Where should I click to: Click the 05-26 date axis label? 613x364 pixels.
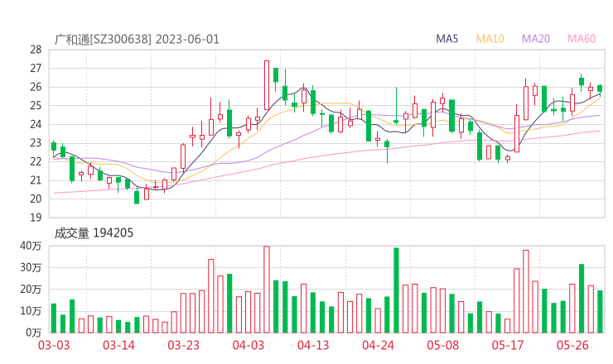(572, 345)
